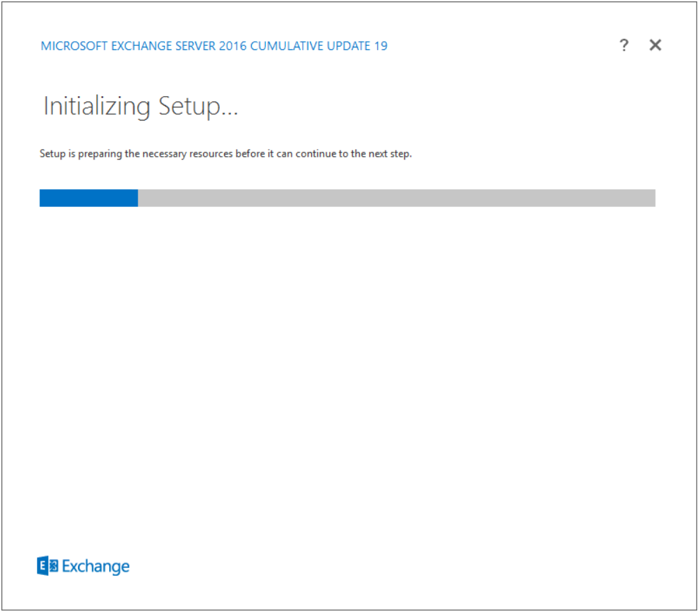Viewport: 700px width, 614px height.
Task: Click the filled blue progress bar segment
Action: (x=88, y=198)
